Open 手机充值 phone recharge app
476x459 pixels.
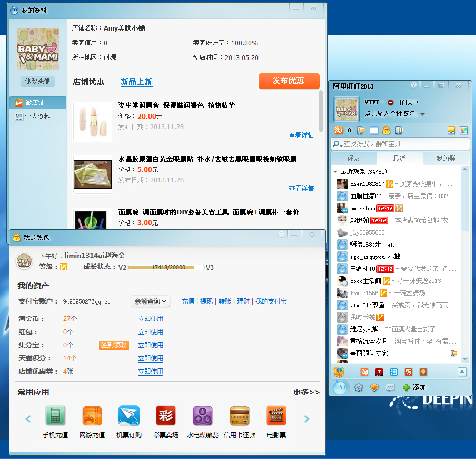[x=55, y=422]
